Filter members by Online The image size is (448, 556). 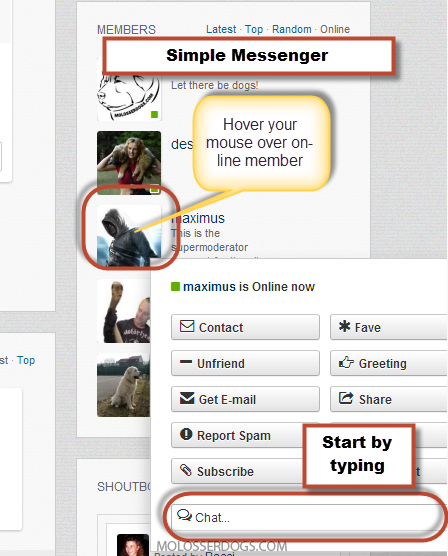tap(335, 29)
